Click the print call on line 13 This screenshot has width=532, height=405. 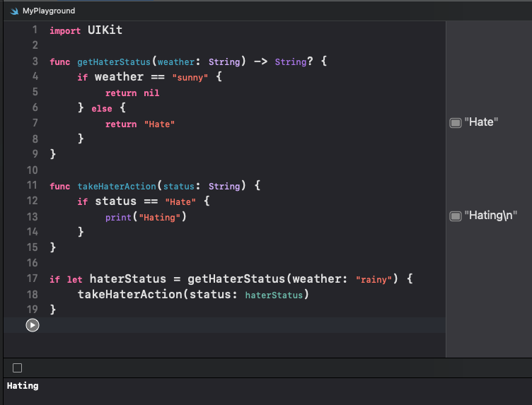click(146, 217)
